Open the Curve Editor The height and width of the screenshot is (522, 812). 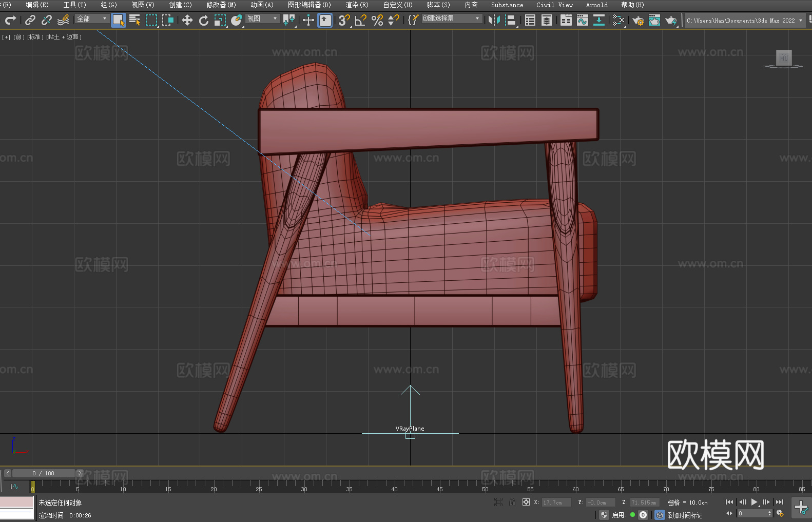tap(583, 20)
